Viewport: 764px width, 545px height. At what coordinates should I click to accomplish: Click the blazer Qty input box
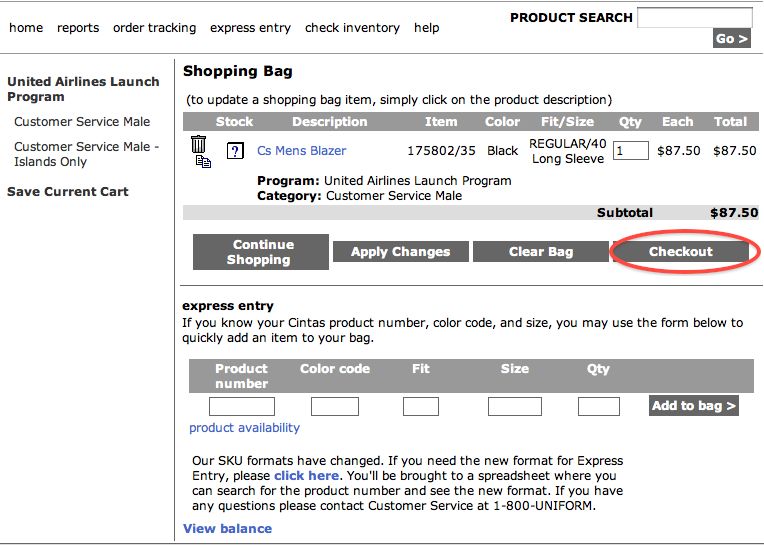[x=630, y=150]
